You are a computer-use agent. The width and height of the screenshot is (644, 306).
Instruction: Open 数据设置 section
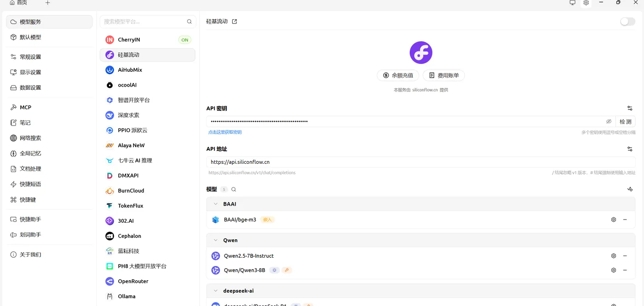click(x=49, y=87)
